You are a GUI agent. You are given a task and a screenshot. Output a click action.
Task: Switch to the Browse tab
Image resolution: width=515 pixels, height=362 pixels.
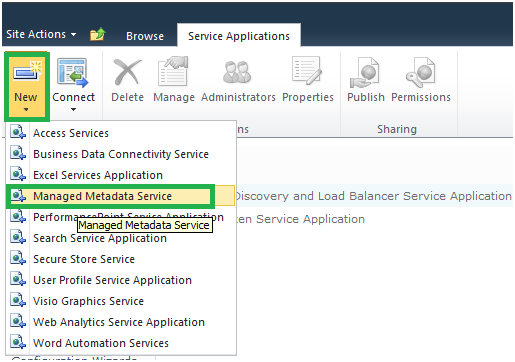pos(145,36)
